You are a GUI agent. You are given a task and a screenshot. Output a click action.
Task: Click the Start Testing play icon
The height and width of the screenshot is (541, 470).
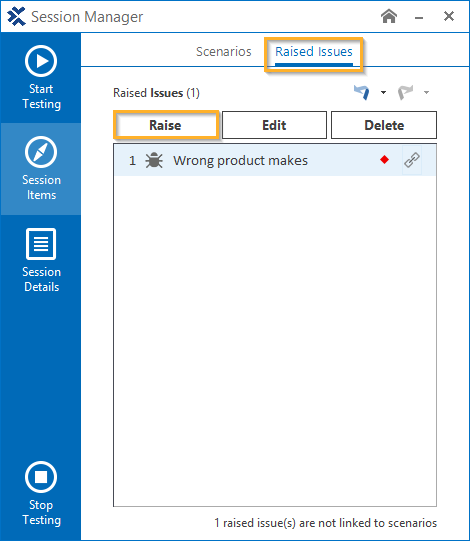pos(41,61)
